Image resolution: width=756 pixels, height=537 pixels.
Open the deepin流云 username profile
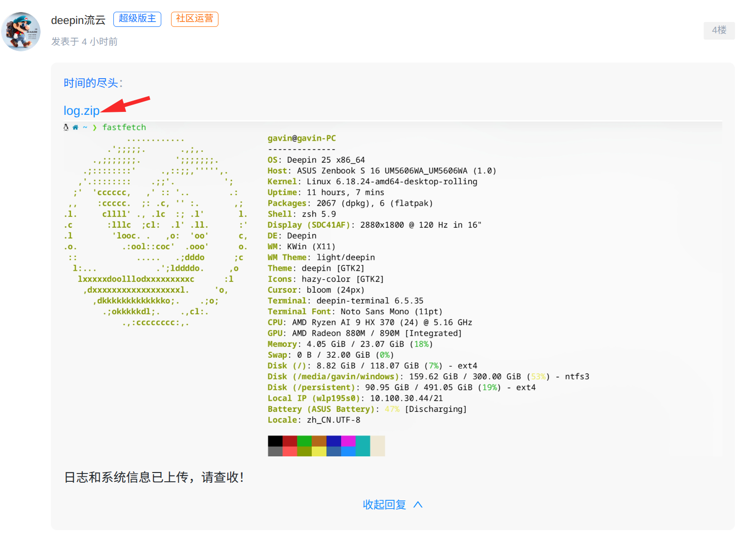click(78, 20)
